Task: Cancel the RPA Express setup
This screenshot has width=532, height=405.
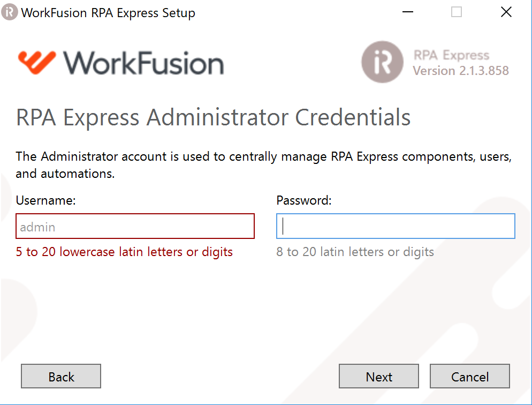Action: tap(469, 376)
